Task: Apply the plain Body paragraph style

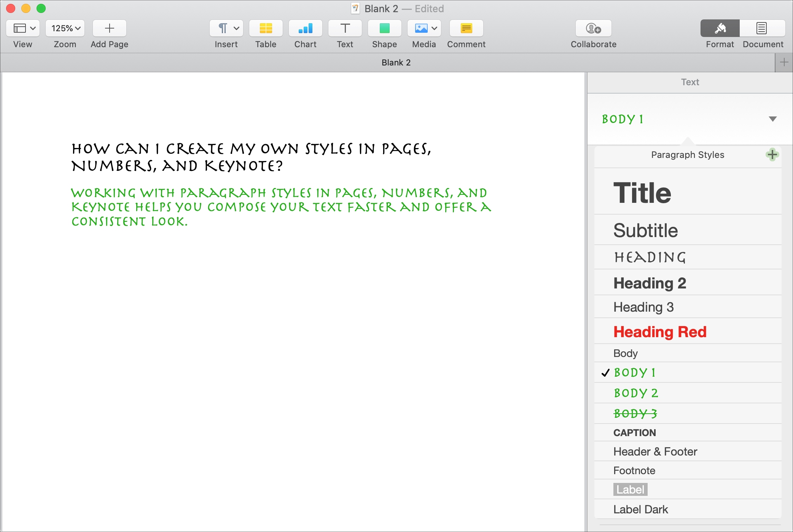Action: point(688,353)
